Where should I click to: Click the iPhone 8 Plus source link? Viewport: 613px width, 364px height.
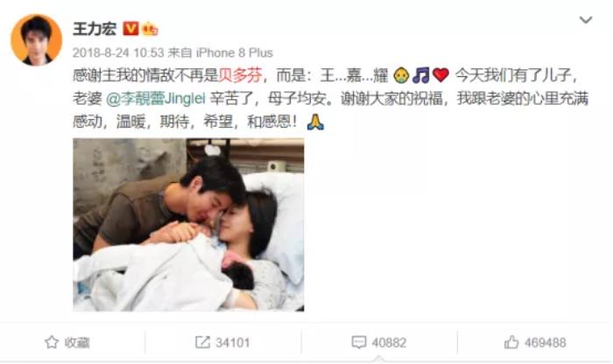click(x=234, y=52)
